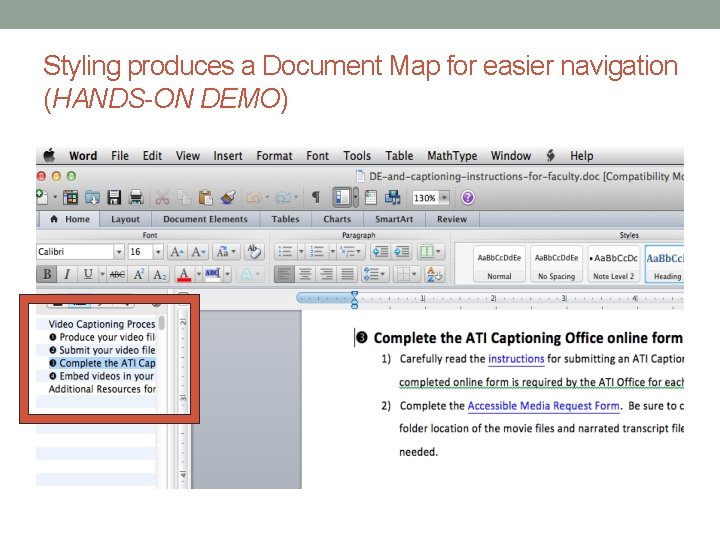Screen dimensions: 720x540
Task: Center align the text
Action: click(x=305, y=275)
